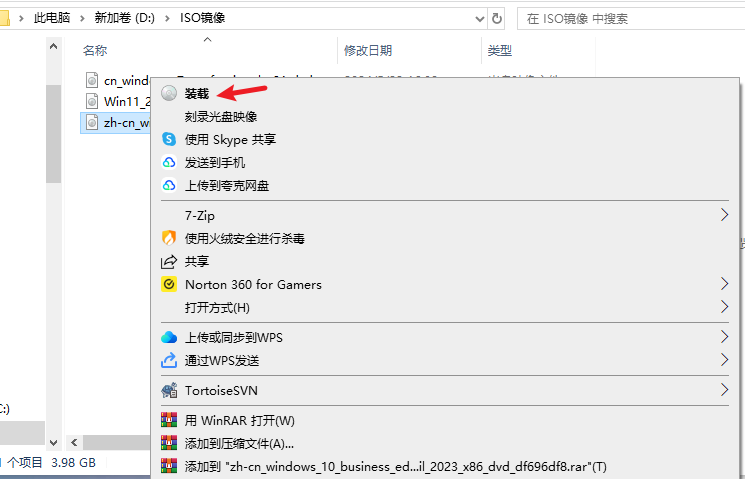Viewport: 745px width, 479px height.
Task: Click the WinRAR icon beside 用 WinRAR 打开
Action: (169, 420)
